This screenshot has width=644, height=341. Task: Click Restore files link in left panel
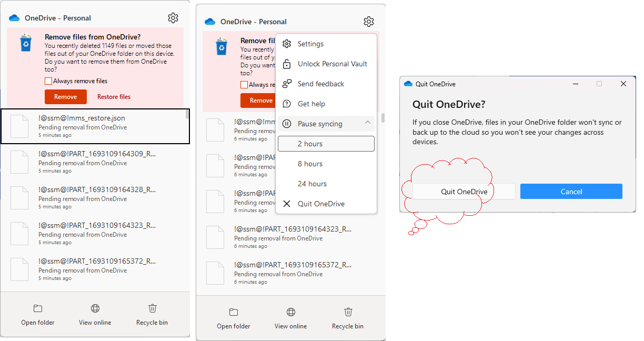click(114, 97)
